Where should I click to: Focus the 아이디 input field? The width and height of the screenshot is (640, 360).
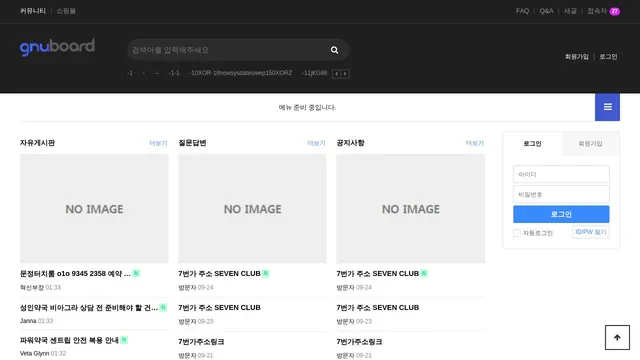561,174
